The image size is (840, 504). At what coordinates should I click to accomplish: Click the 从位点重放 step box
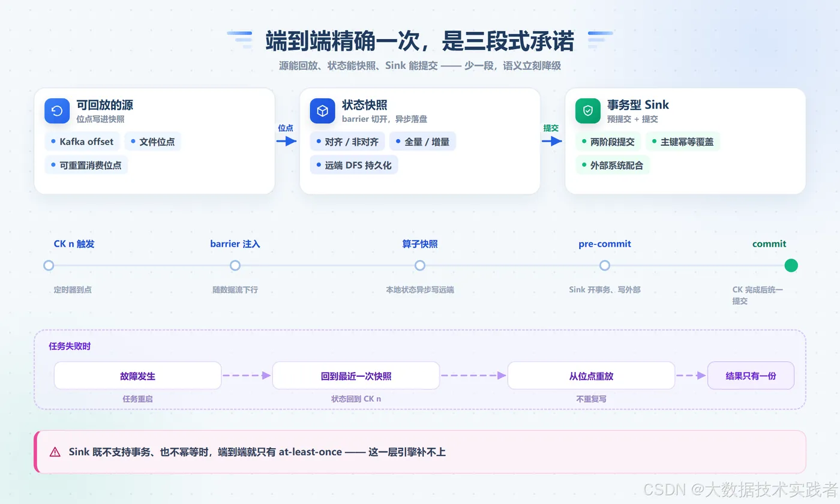591,376
